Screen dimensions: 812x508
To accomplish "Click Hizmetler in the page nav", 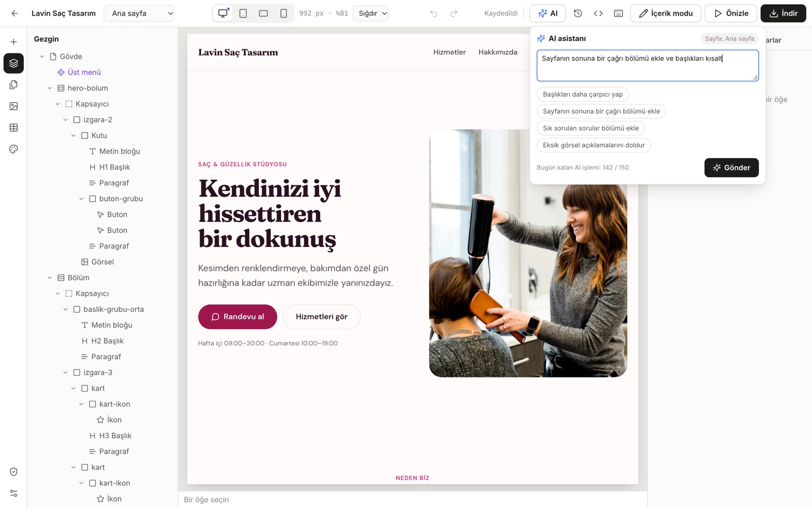I will click(450, 52).
